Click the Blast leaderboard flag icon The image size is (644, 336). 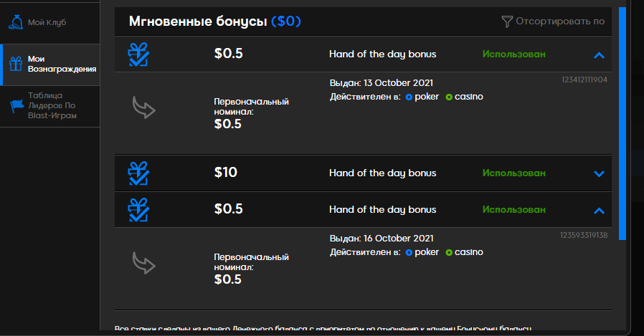16,106
